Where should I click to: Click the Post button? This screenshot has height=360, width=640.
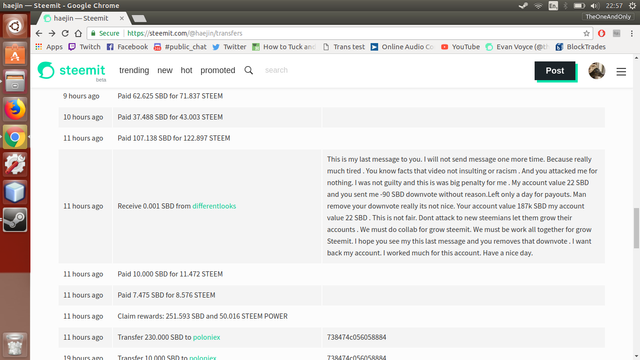[x=555, y=71]
